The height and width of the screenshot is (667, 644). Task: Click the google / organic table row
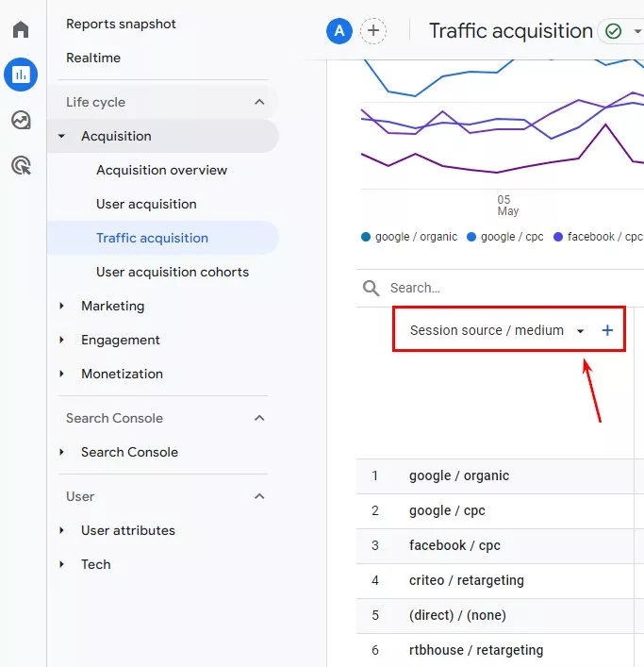click(x=500, y=476)
